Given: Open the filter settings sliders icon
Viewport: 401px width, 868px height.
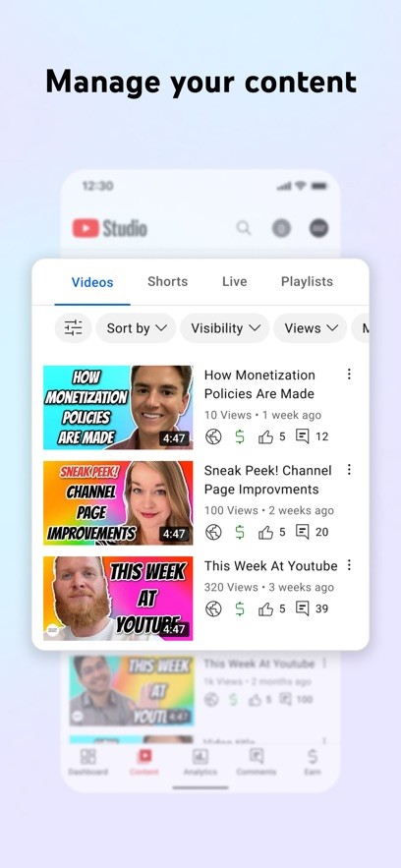Looking at the screenshot, I should pos(73,328).
